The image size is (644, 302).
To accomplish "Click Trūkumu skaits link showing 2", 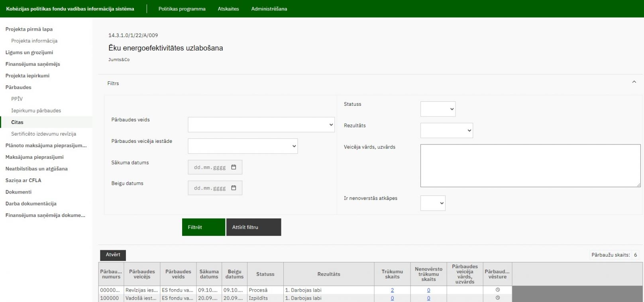I will pos(392,290).
